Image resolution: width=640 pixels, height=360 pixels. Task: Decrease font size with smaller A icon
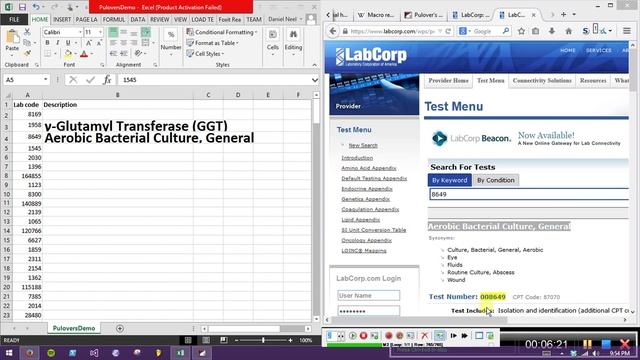click(x=99, y=43)
